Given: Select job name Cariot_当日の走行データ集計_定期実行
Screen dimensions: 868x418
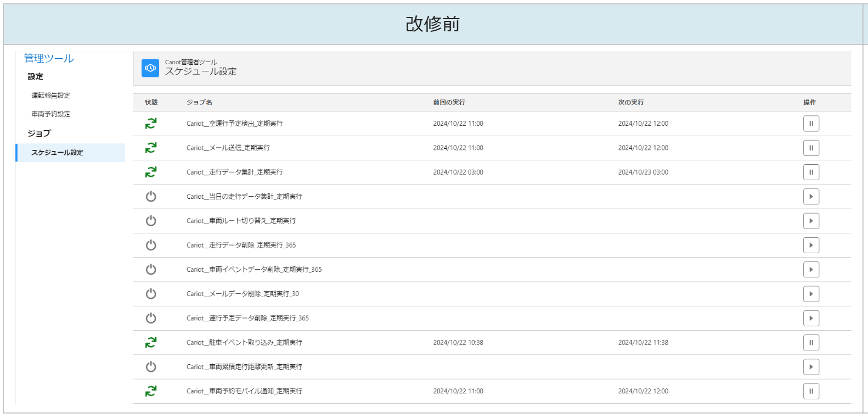Looking at the screenshot, I should (244, 197).
